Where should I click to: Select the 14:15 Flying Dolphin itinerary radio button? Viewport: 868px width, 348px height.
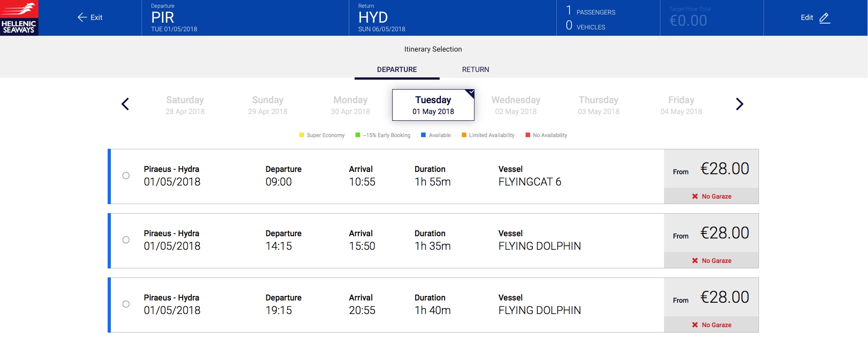(x=126, y=240)
